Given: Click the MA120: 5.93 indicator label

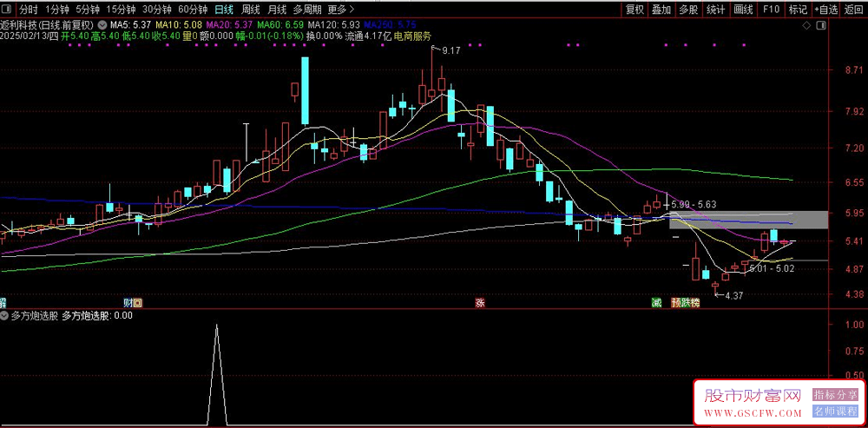Looking at the screenshot, I should tap(334, 25).
